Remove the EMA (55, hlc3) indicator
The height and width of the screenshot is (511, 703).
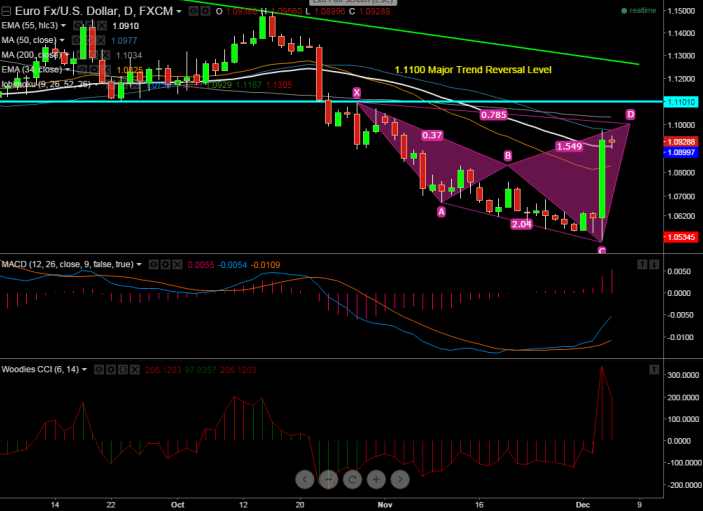pyautogui.click(x=102, y=26)
